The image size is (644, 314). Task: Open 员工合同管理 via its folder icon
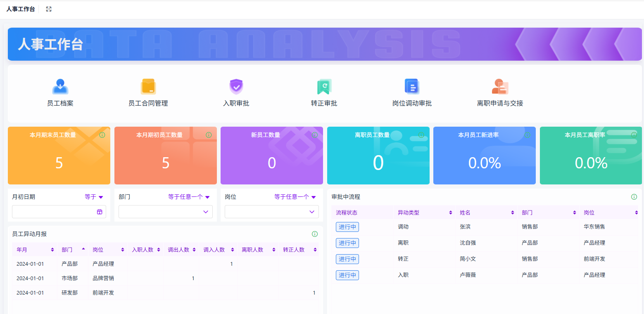point(148,86)
